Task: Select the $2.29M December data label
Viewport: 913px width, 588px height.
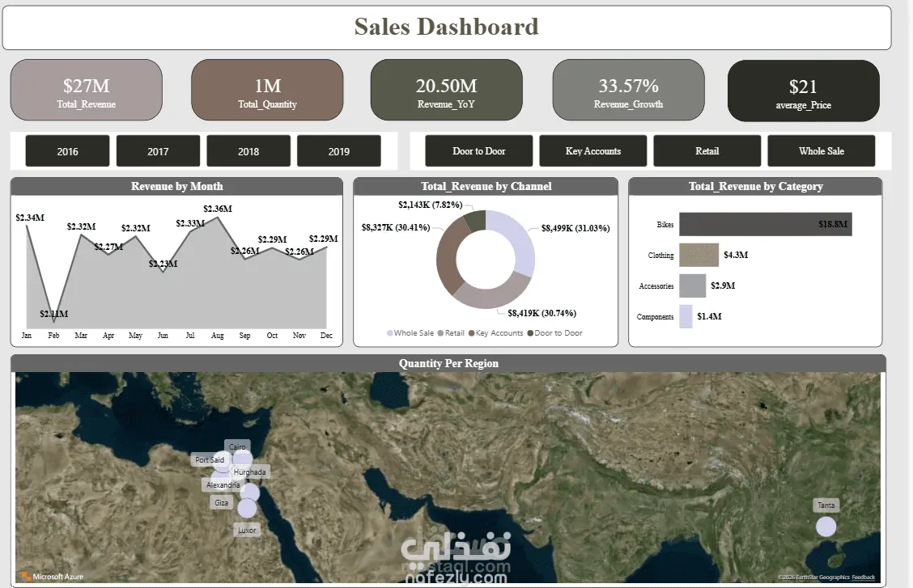Action: (323, 239)
